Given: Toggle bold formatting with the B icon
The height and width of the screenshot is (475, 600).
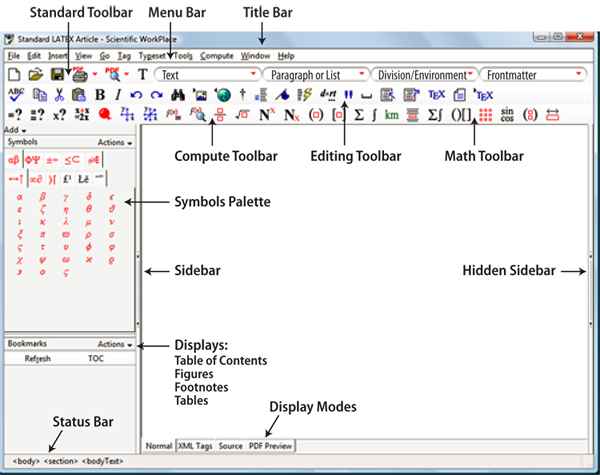Looking at the screenshot, I should point(100,95).
